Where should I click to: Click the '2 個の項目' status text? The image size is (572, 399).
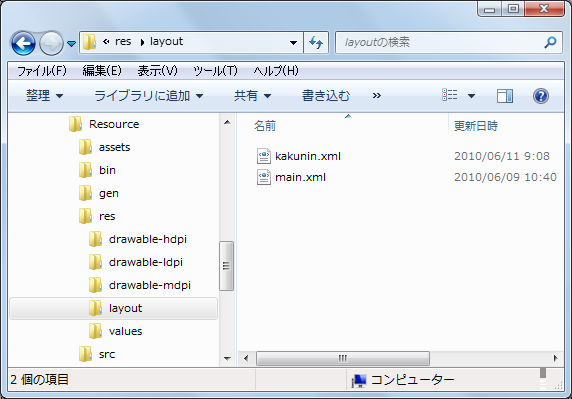[39, 380]
